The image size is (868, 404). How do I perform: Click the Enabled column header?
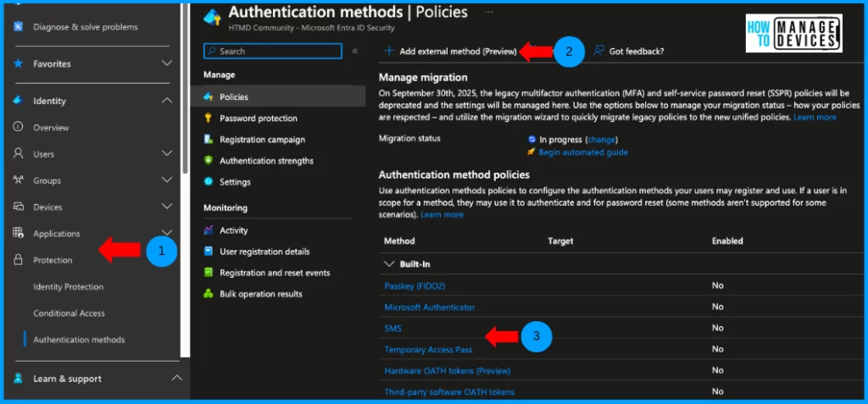(x=727, y=241)
